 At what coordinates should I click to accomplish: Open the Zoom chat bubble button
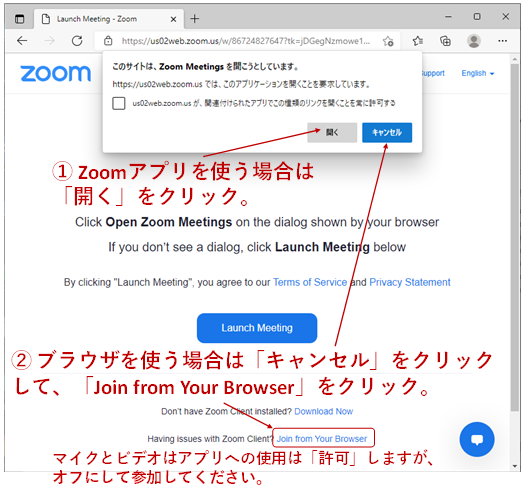(x=477, y=439)
